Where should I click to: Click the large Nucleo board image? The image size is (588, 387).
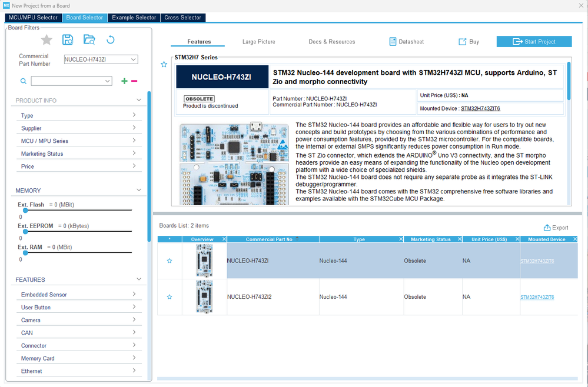pos(234,164)
